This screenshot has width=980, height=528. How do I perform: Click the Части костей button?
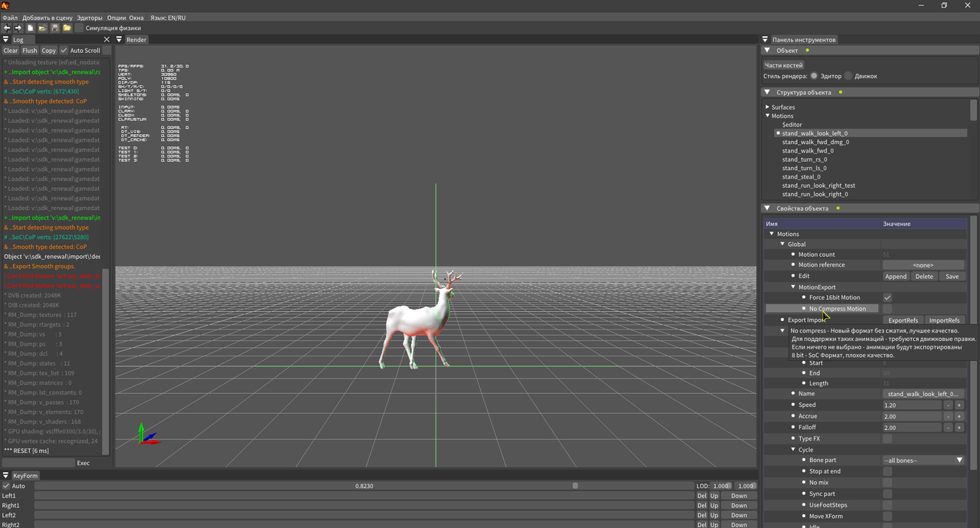tap(783, 65)
